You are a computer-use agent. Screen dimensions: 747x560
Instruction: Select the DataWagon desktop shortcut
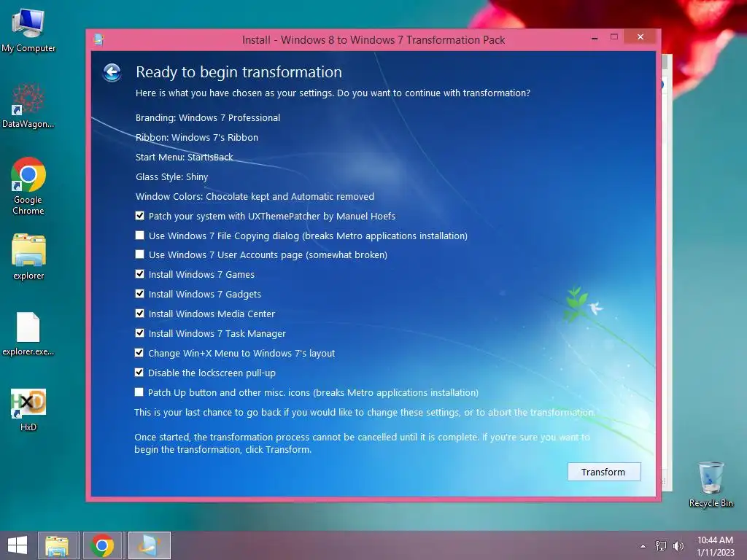pyautogui.click(x=28, y=106)
